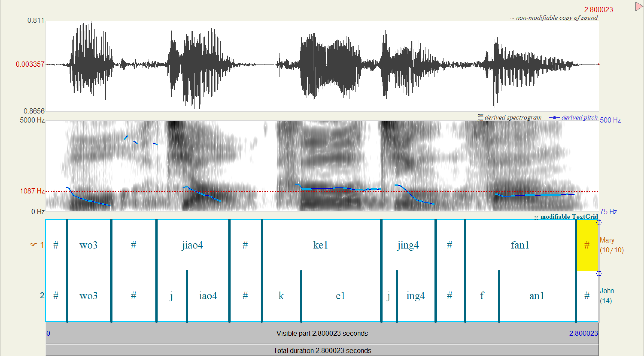This screenshot has width=644, height=356.
Task: Select the 'ke1' interval in the Mary tier
Action: pos(320,245)
